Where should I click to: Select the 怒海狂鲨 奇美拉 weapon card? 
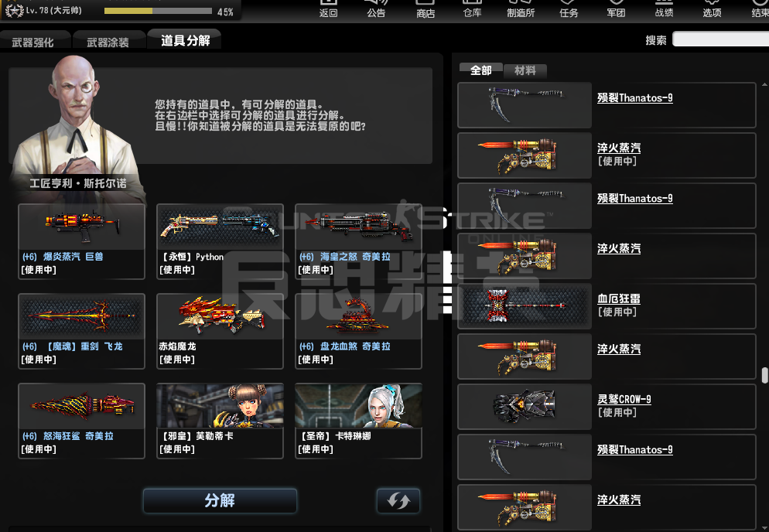81,421
